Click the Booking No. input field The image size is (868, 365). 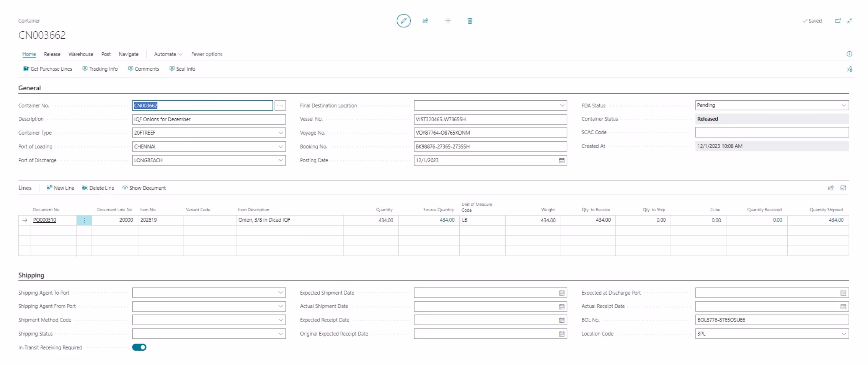click(490, 146)
